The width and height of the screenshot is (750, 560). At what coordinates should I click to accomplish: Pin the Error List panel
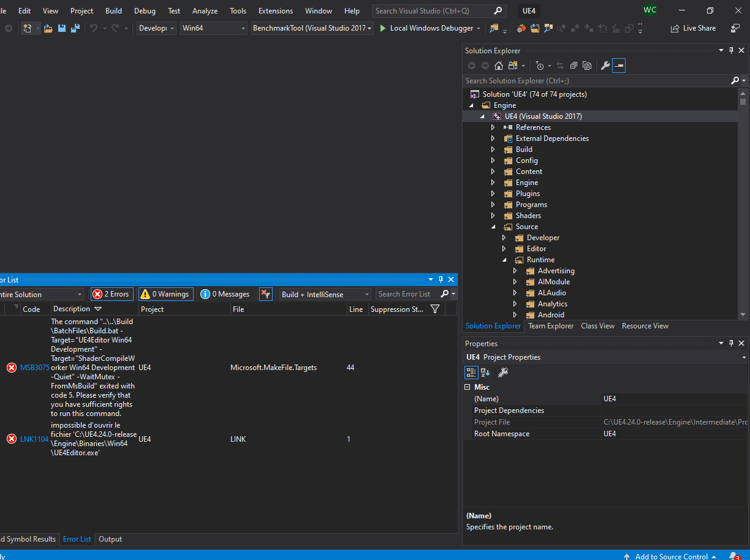pyautogui.click(x=441, y=279)
